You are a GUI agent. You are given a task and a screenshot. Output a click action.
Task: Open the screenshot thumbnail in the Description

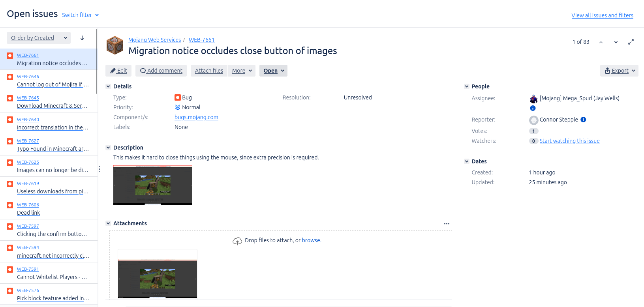tap(153, 185)
